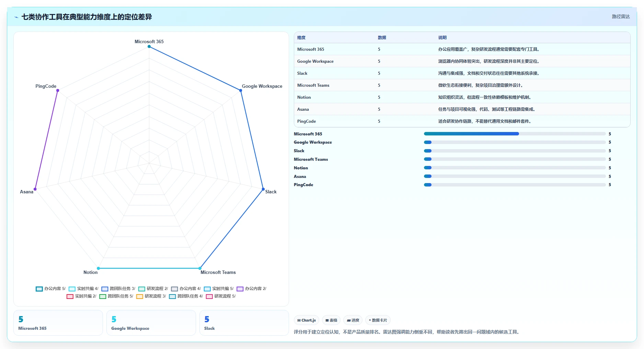The height and width of the screenshot is (349, 644).
Task: Toggle the 实时共编 4/ legend dataset
Action: tap(83, 289)
